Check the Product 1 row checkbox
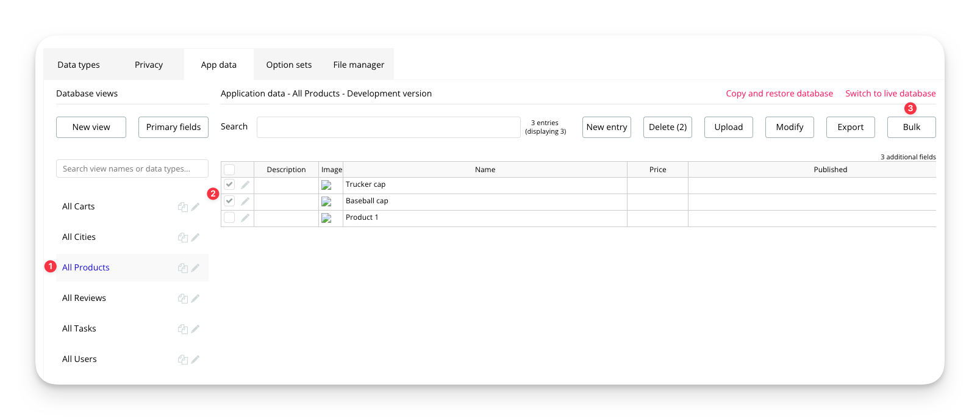 click(229, 217)
